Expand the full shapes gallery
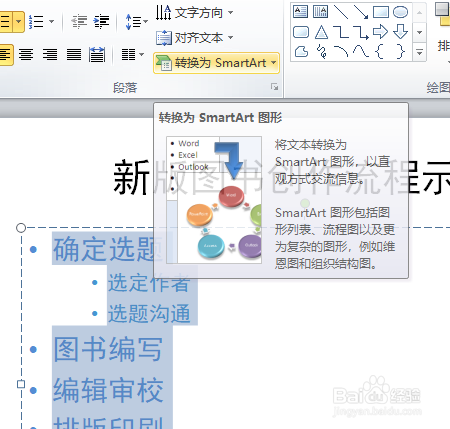This screenshot has height=429, width=450. pos(420,52)
